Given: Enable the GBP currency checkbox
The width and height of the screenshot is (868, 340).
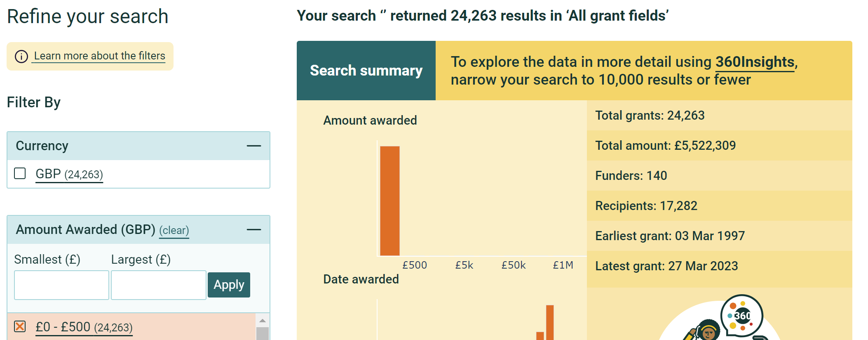Looking at the screenshot, I should tap(19, 174).
